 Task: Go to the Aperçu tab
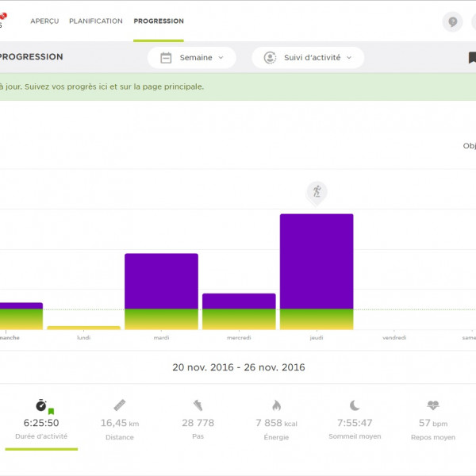pos(44,21)
